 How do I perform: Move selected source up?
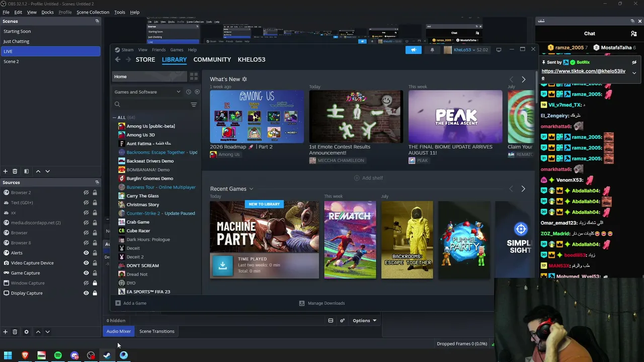coord(38,332)
